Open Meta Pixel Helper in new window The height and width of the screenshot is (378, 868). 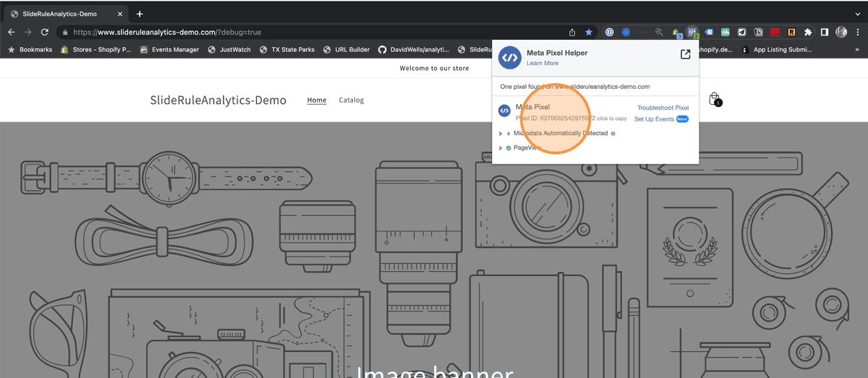pos(685,54)
